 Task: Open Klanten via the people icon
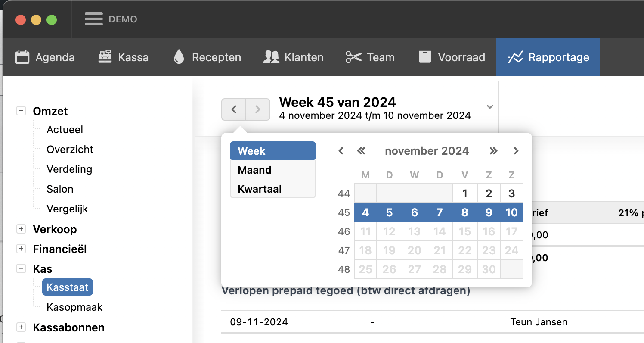pyautogui.click(x=271, y=57)
